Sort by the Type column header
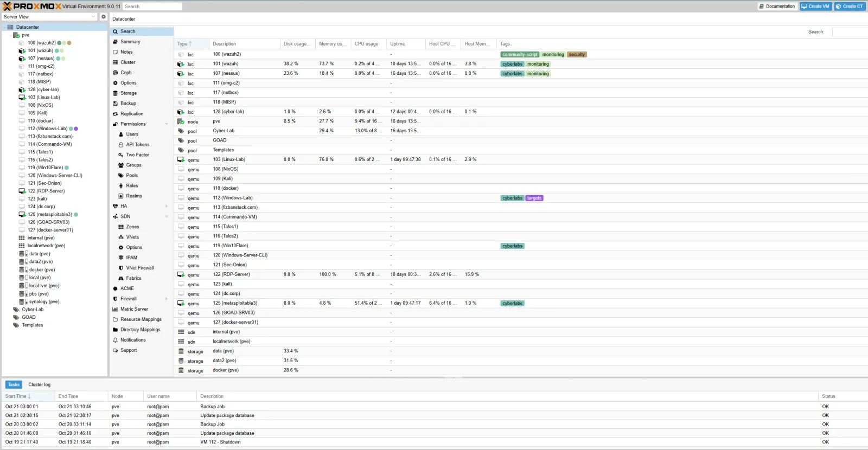This screenshot has width=868, height=450. [x=191, y=44]
